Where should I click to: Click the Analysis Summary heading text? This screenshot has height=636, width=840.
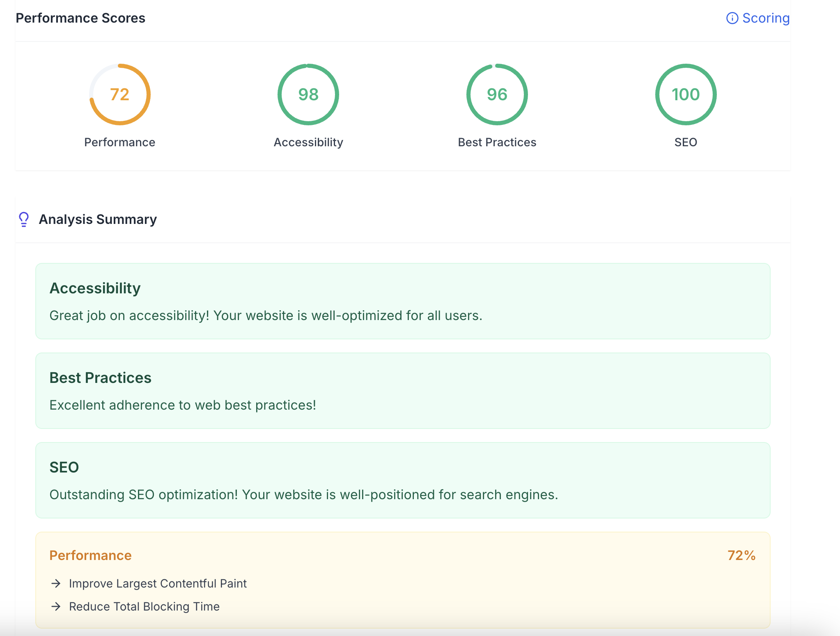(x=98, y=219)
